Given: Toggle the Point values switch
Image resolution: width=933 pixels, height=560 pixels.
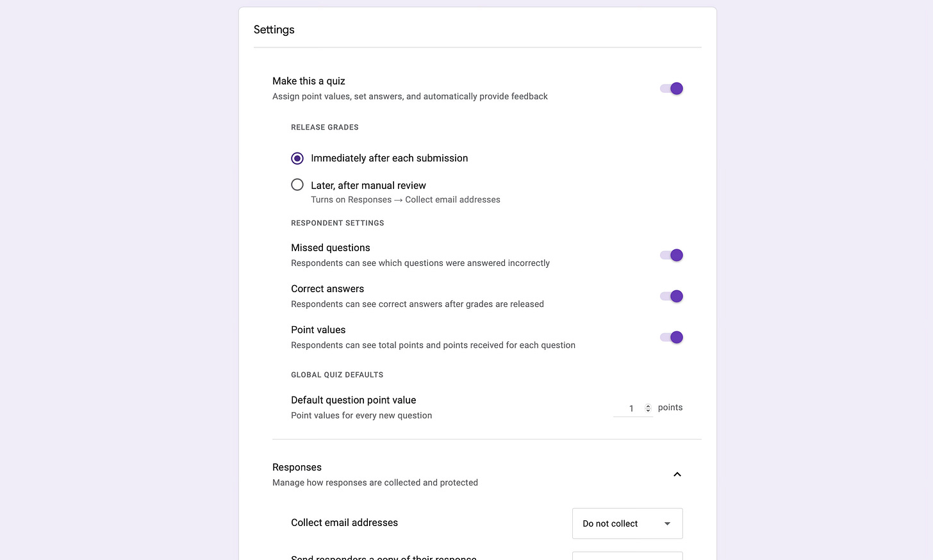Looking at the screenshot, I should (x=672, y=337).
